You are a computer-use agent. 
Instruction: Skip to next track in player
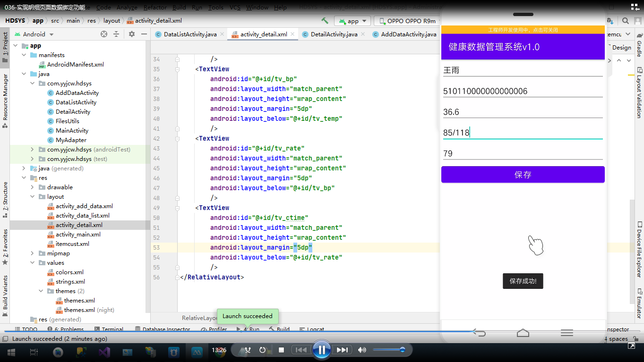coord(342,350)
